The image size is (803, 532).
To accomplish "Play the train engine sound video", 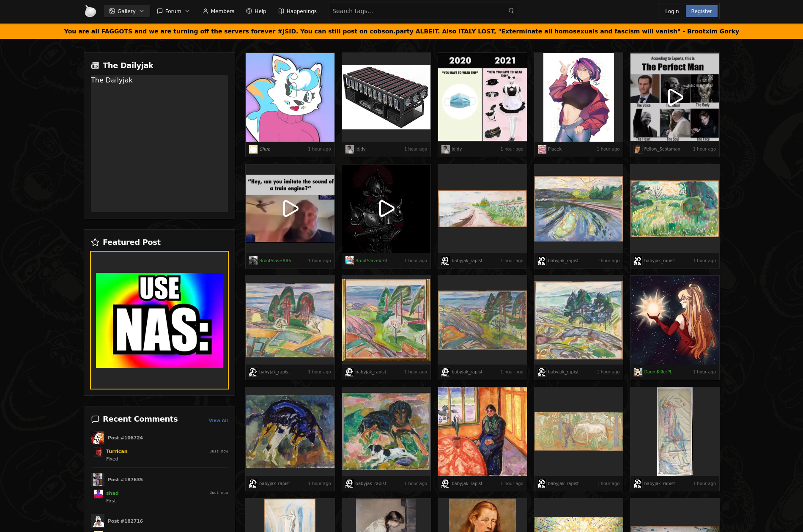I will click(x=290, y=208).
